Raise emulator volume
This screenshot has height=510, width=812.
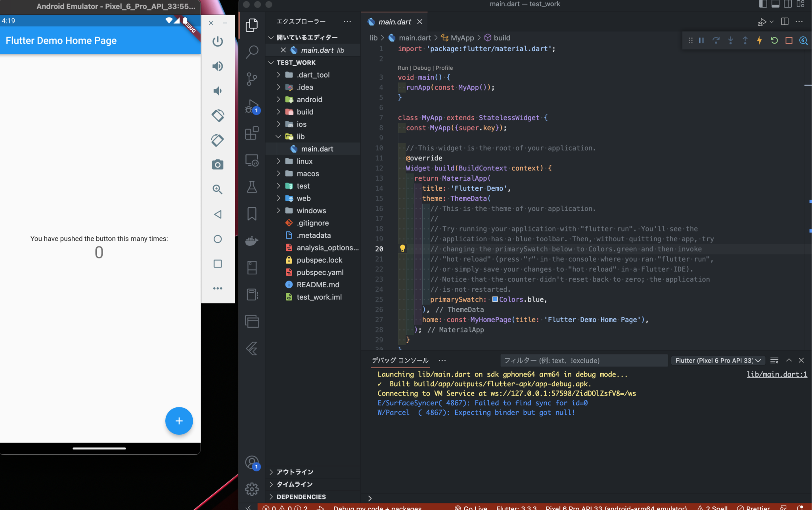[218, 66]
